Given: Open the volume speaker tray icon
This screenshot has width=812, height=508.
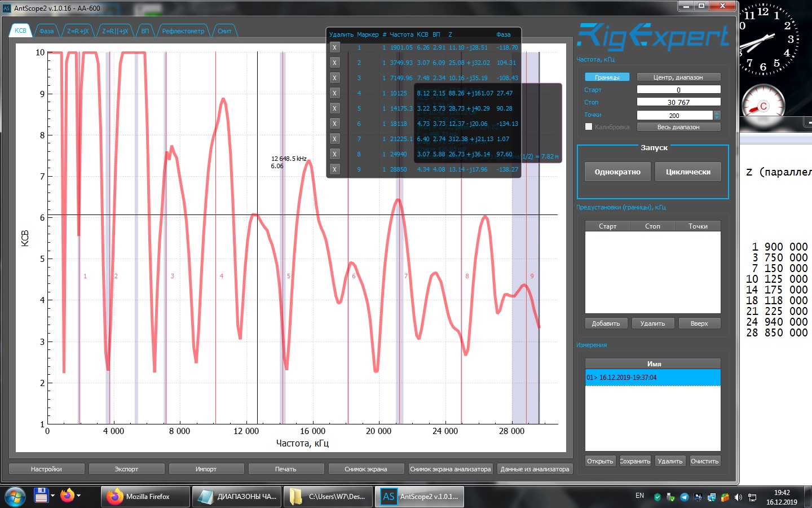Looking at the screenshot, I should point(738,497).
